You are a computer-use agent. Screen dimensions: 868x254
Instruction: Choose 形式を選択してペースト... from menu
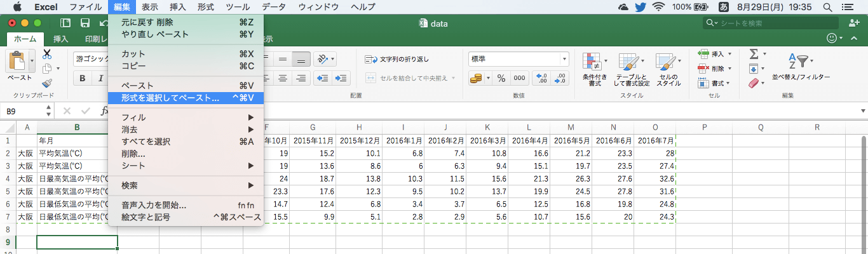[x=186, y=98]
